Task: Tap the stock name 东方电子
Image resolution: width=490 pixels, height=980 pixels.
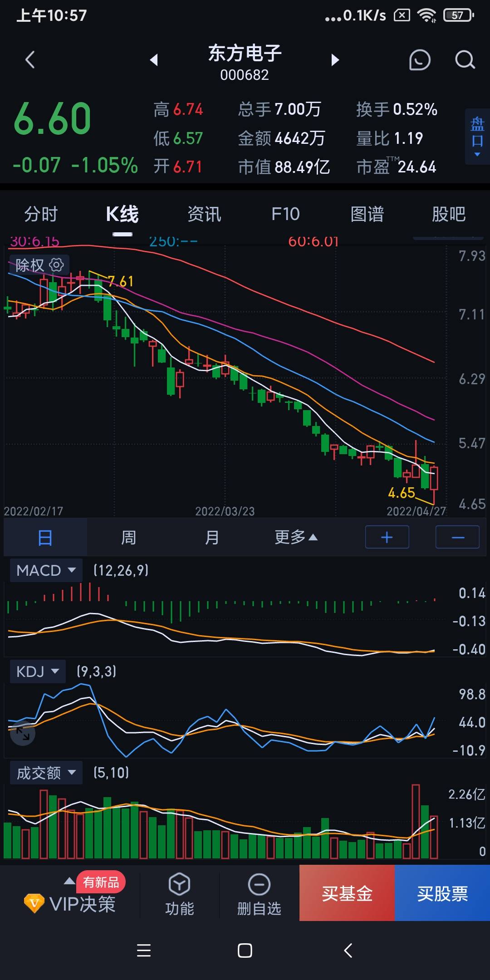Action: pos(245,53)
